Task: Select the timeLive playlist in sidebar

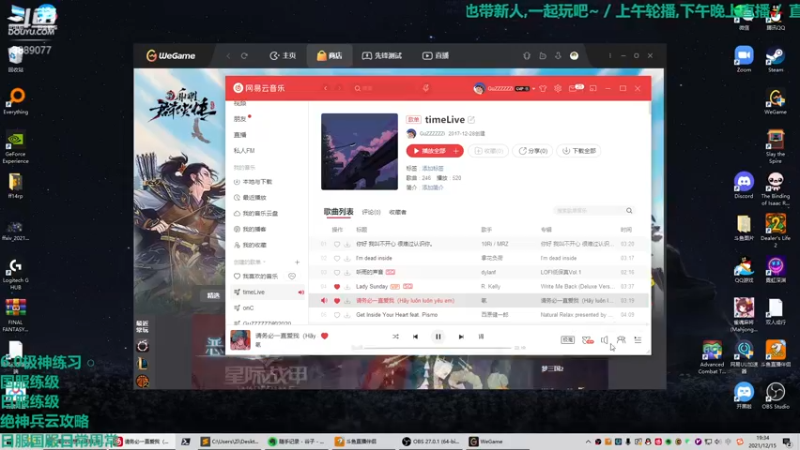Action: [265, 292]
